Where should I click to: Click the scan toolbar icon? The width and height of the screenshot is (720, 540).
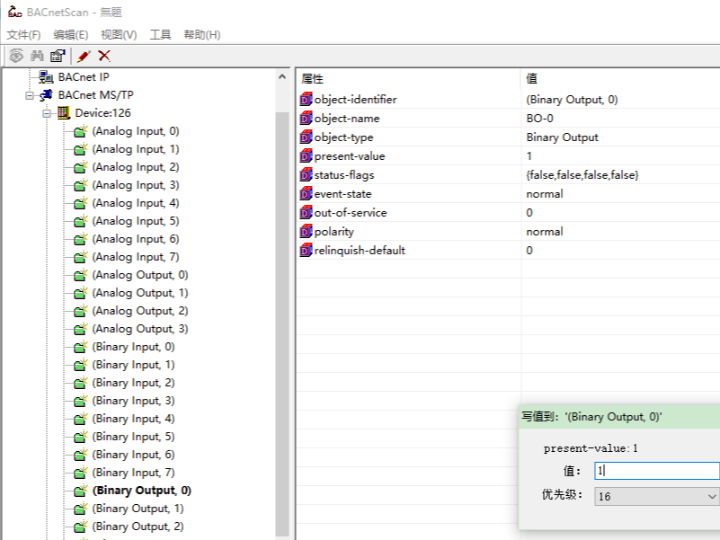(16, 56)
